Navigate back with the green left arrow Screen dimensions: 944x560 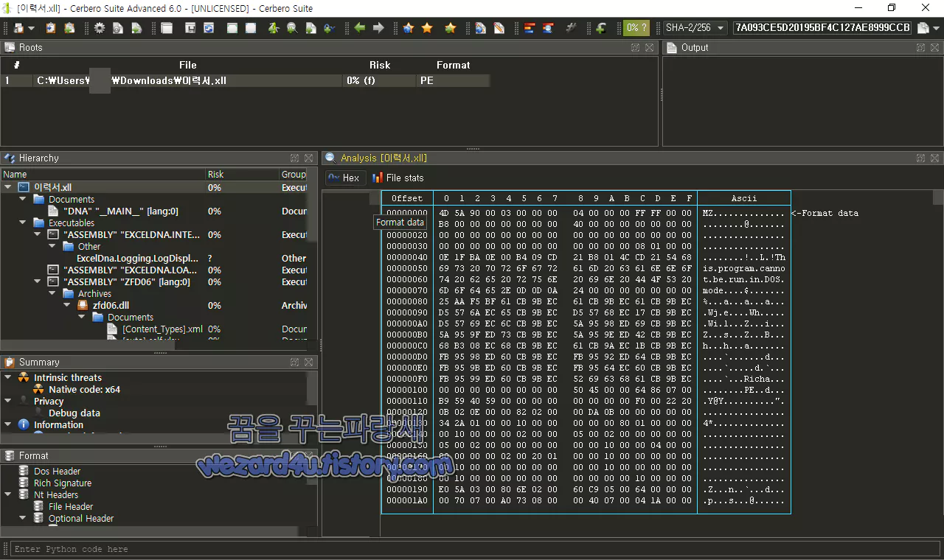(x=360, y=28)
